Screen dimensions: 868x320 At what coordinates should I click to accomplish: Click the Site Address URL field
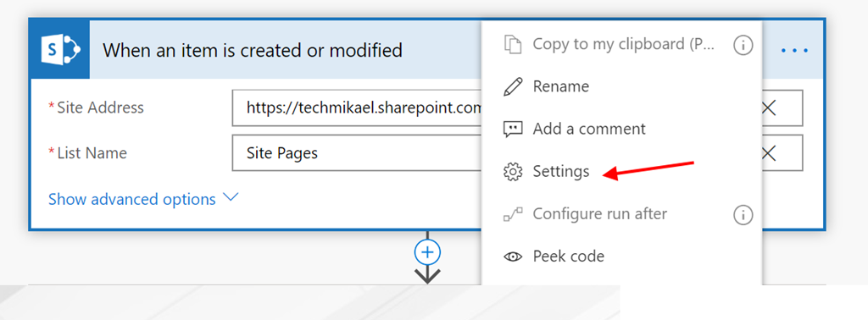click(x=357, y=108)
